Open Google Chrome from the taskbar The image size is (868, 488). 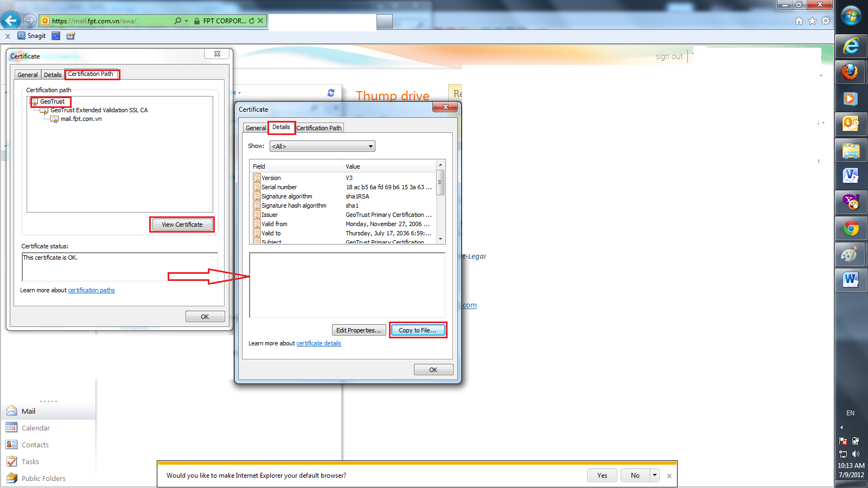coord(851,229)
